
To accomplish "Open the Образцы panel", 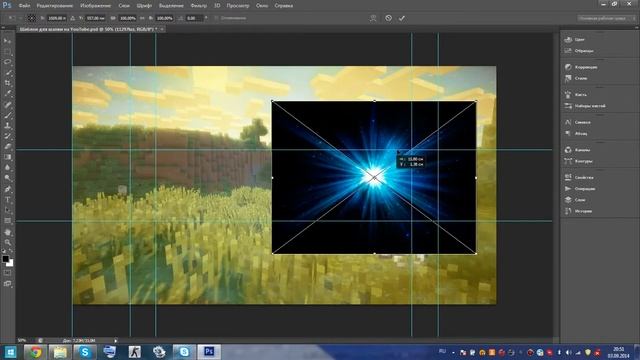I will [579, 51].
